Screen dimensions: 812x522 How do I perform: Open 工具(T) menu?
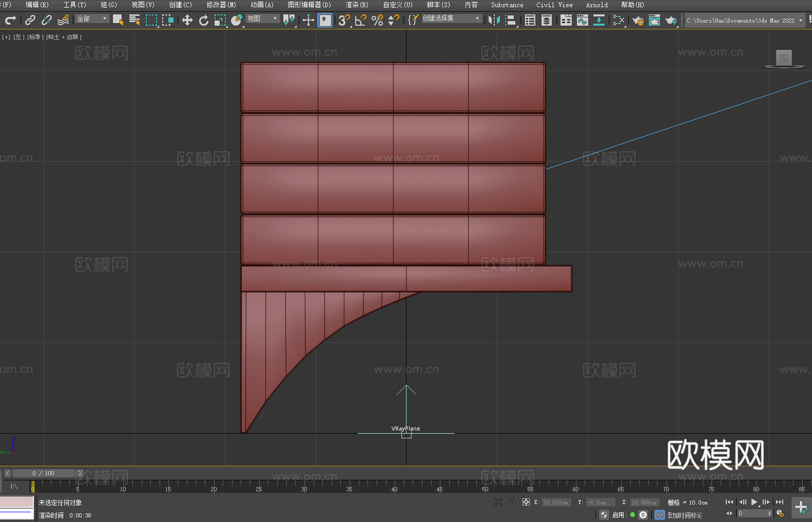[x=74, y=5]
